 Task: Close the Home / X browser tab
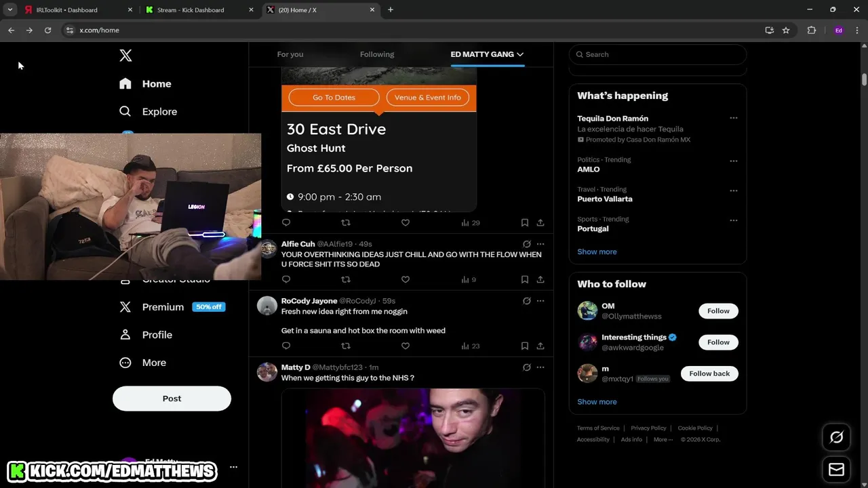(x=372, y=9)
